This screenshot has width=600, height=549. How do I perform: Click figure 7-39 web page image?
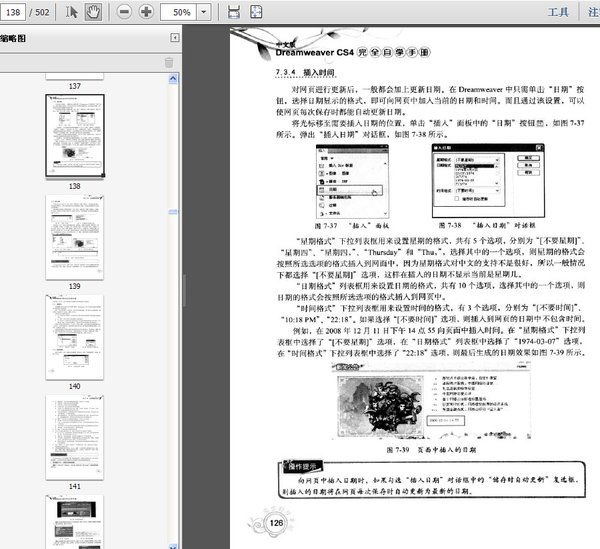tap(431, 401)
